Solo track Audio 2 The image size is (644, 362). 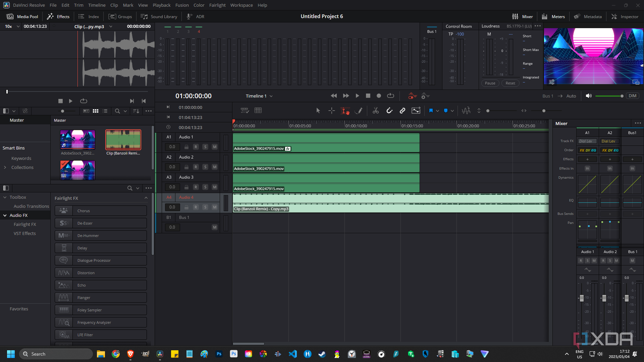205,167
